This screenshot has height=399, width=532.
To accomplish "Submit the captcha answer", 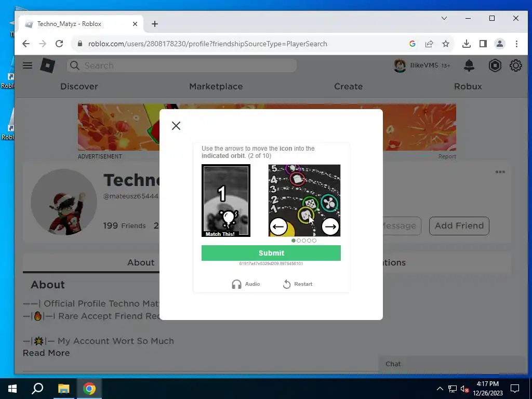I will pyautogui.click(x=271, y=253).
